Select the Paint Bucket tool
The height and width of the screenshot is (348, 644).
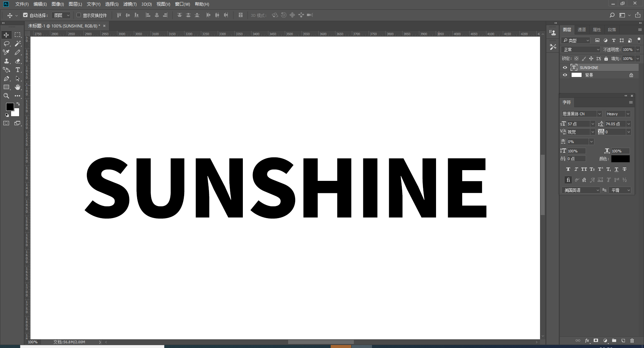click(x=6, y=70)
